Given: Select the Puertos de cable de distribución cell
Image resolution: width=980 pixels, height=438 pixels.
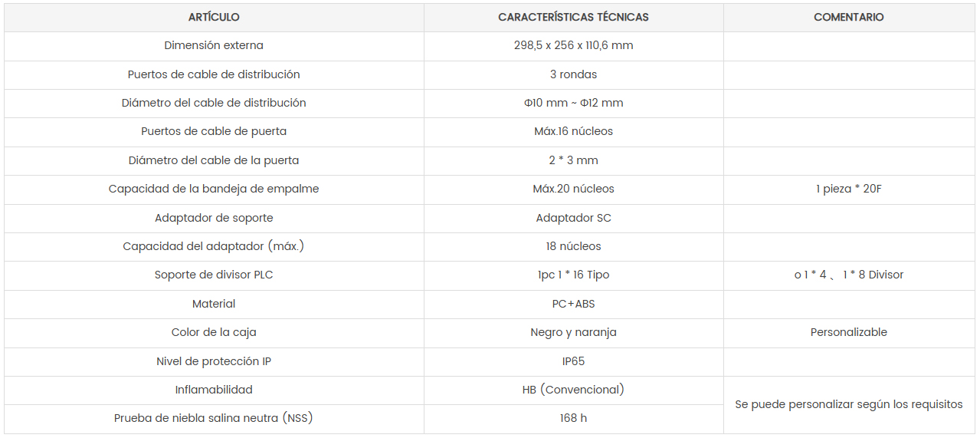Looking at the screenshot, I should point(214,74).
